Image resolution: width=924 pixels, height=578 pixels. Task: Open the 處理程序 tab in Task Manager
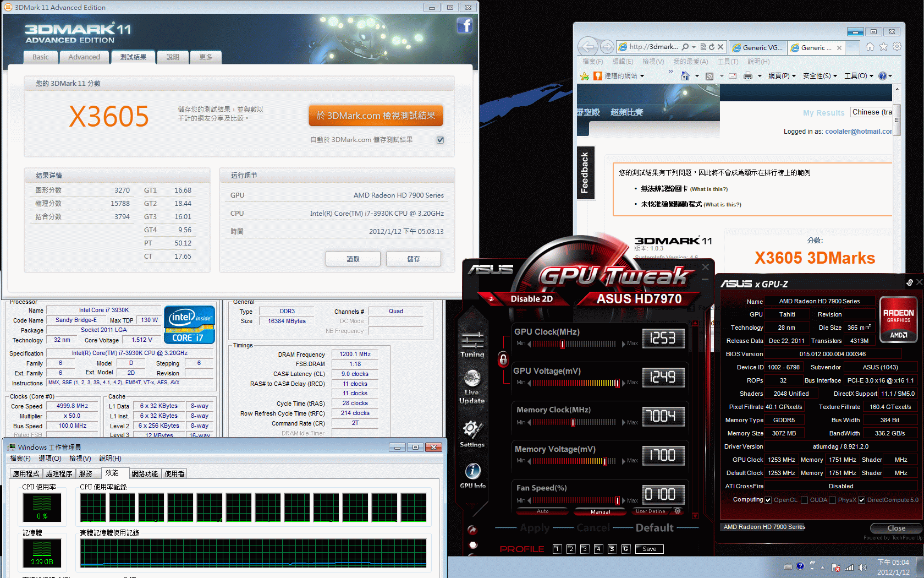pos(59,473)
